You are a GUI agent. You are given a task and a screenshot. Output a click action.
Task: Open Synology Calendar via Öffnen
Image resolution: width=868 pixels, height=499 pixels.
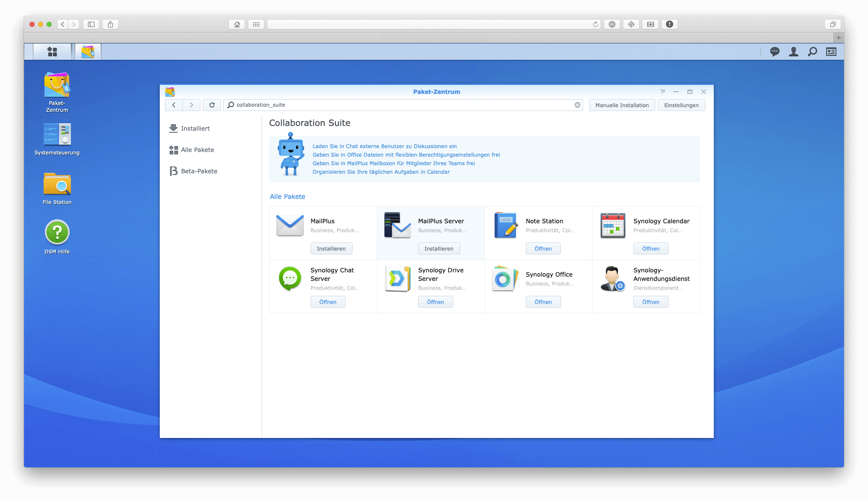(x=651, y=248)
